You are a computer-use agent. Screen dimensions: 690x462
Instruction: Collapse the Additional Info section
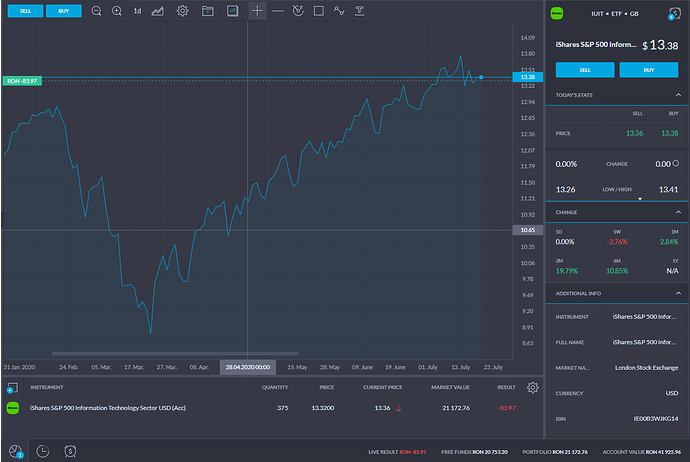[678, 291]
